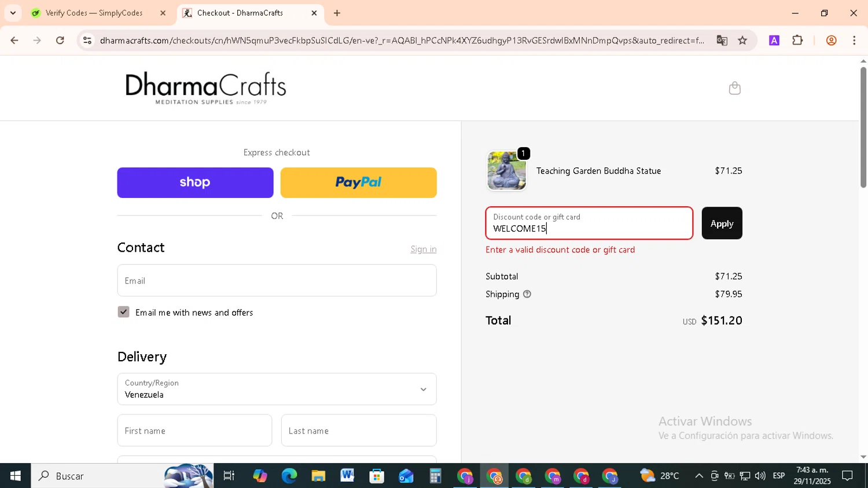Open a new browser tab

337,13
